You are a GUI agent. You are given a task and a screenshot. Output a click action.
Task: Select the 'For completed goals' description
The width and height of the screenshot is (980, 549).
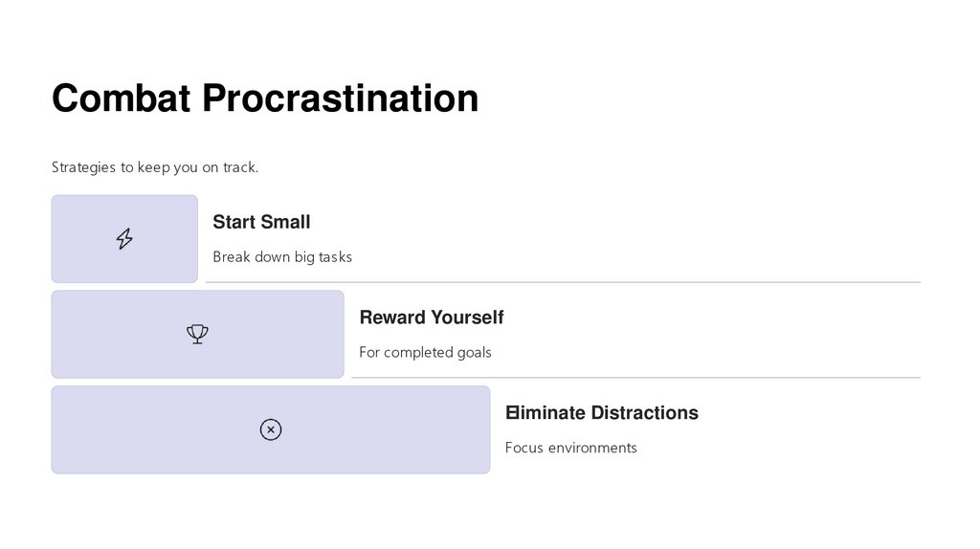point(425,352)
